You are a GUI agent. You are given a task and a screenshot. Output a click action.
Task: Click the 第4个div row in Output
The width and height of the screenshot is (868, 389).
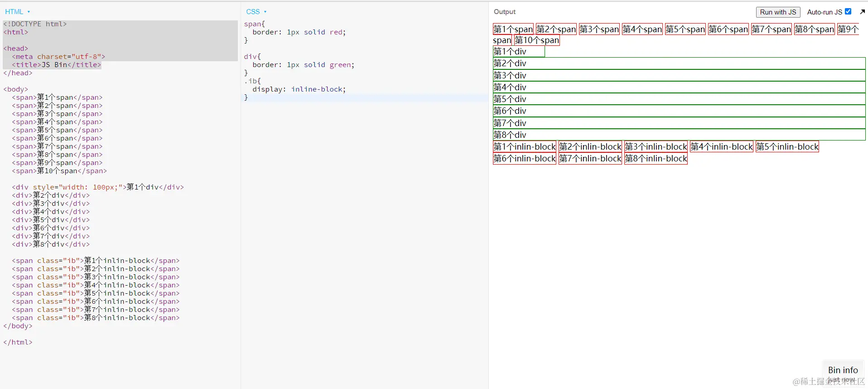click(679, 87)
